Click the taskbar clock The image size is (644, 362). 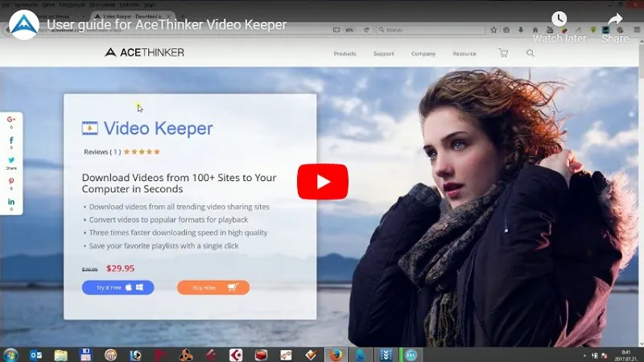[x=626, y=356]
